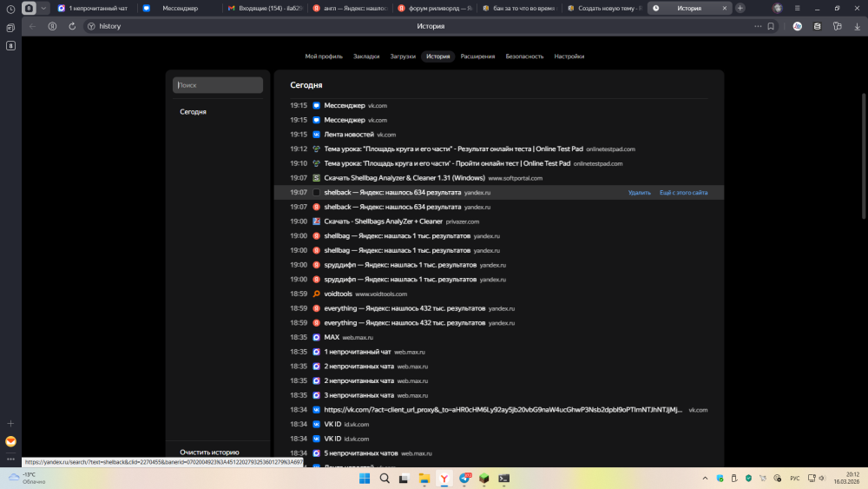868x489 pixels.
Task: Open the weather widget showing -13°C
Action: 25,479
